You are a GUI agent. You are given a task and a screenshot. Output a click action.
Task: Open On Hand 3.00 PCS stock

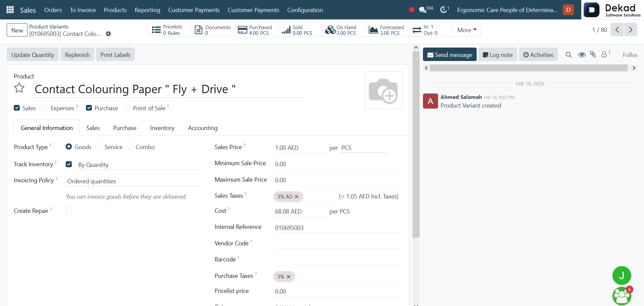coord(344,30)
